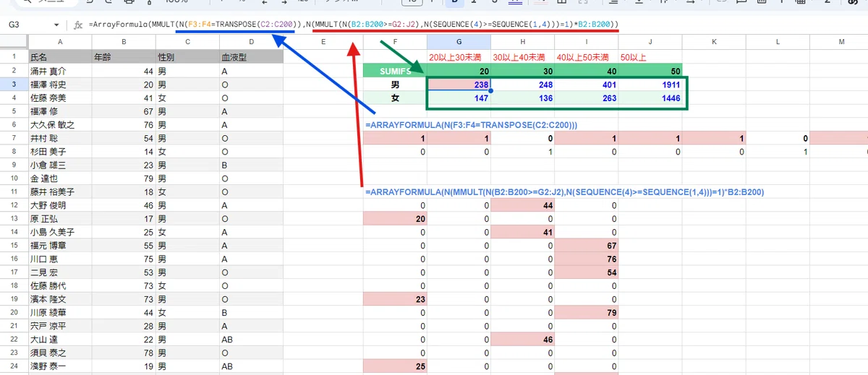The height and width of the screenshot is (375, 868).
Task: Click header cell 血液型
Action: (251, 56)
